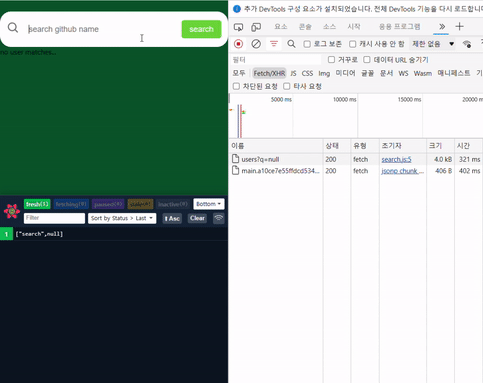This screenshot has height=383, width=483.
Task: Select the 문서 request filter
Action: [x=387, y=73]
